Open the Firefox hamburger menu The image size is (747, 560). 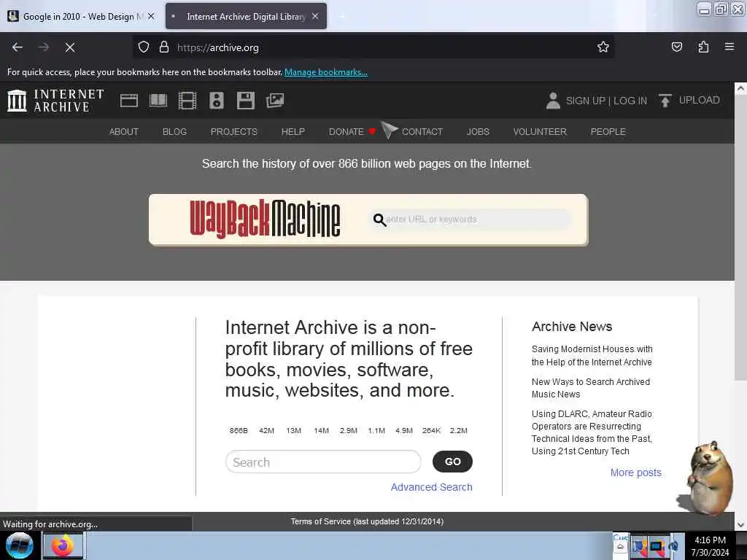click(729, 47)
